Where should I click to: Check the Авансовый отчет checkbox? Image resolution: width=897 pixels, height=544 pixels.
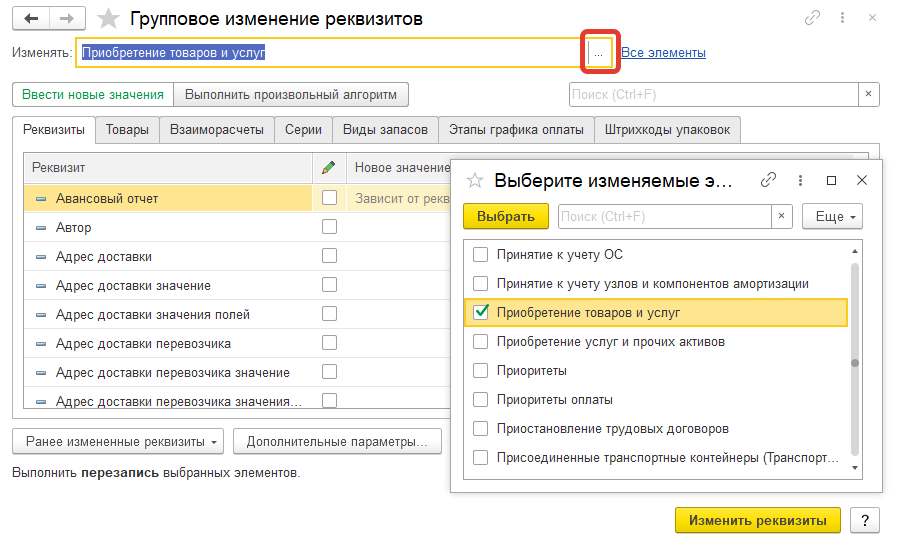pyautogui.click(x=329, y=198)
